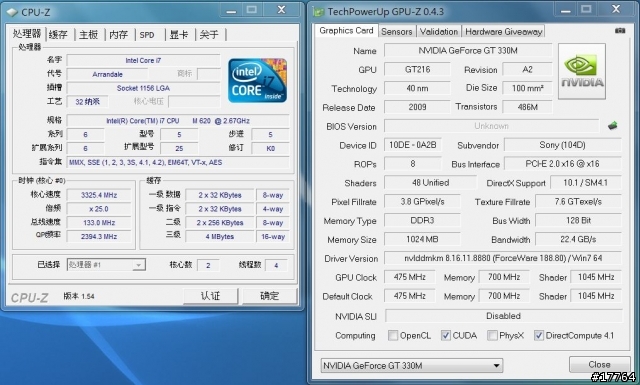Click the Texture Fillrate 7.6 GTexel/s field
This screenshot has height=385, width=640.
tap(578, 202)
